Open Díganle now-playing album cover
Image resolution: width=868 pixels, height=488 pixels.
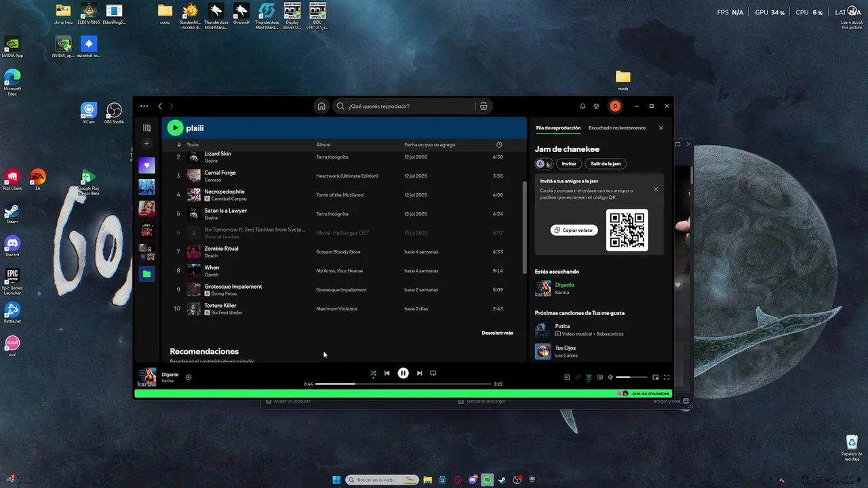coord(147,377)
